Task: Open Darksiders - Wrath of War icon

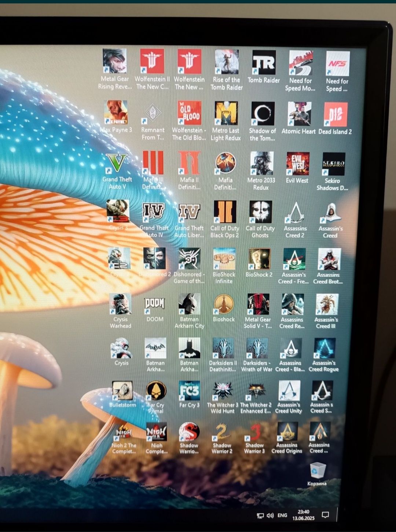Action: pos(257,348)
